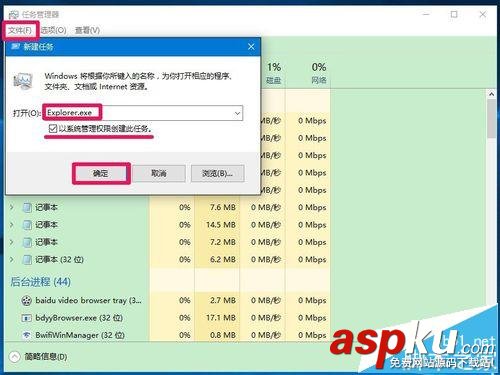Click the bdyyBrowser.exe process icon

26,318
